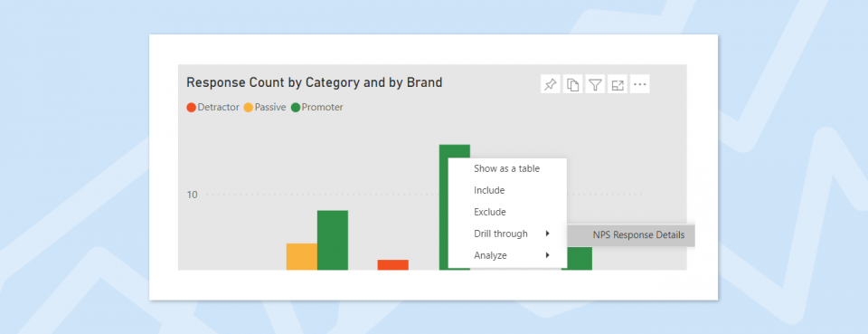The image size is (868, 334).
Task: Click the Passive legend yellow dot
Action: click(249, 108)
